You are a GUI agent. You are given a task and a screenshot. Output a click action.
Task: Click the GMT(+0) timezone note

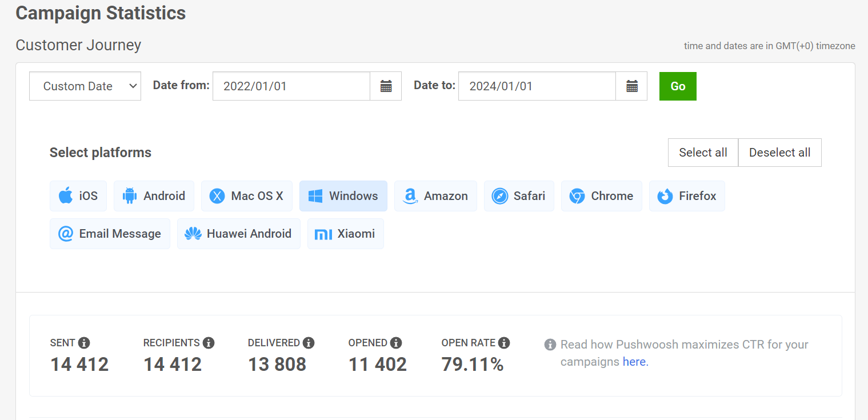pos(770,46)
